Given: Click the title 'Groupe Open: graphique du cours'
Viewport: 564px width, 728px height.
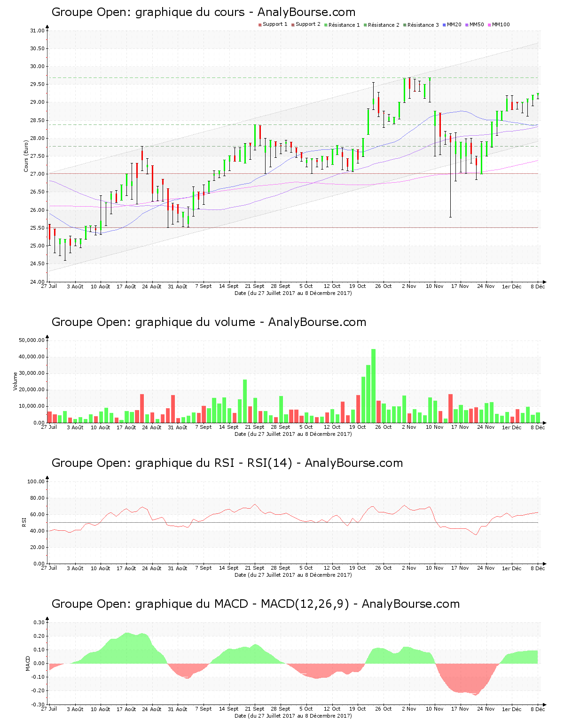Looking at the screenshot, I should [x=148, y=12].
